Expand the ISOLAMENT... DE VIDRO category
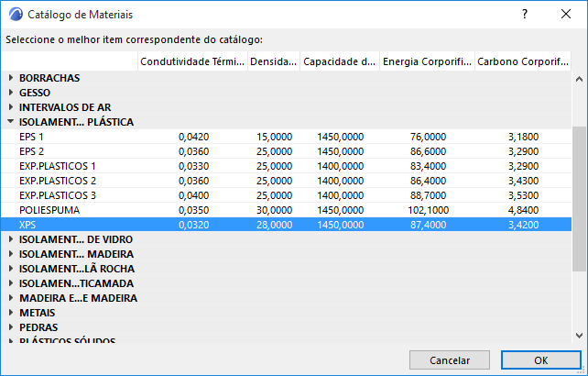This screenshot has width=588, height=376. pos(11,239)
